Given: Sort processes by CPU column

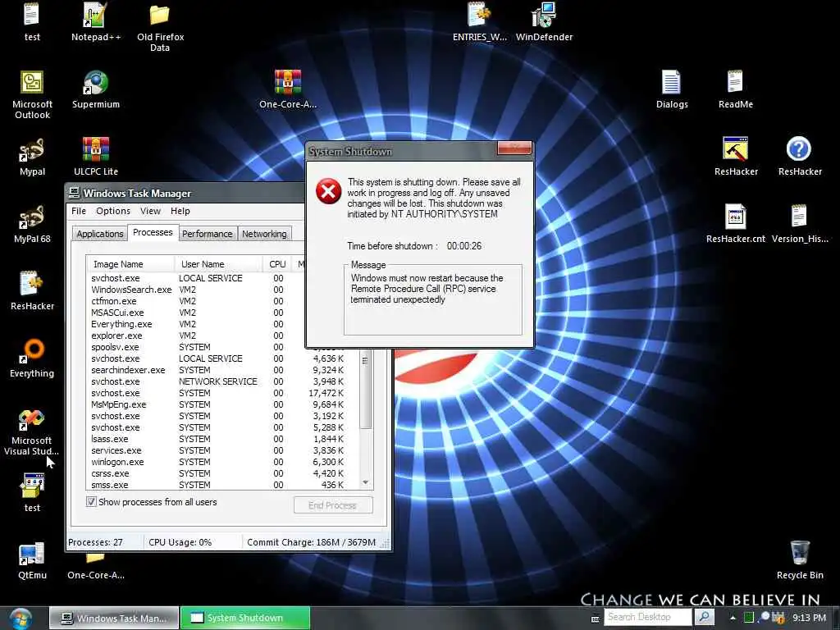Looking at the screenshot, I should click(277, 264).
